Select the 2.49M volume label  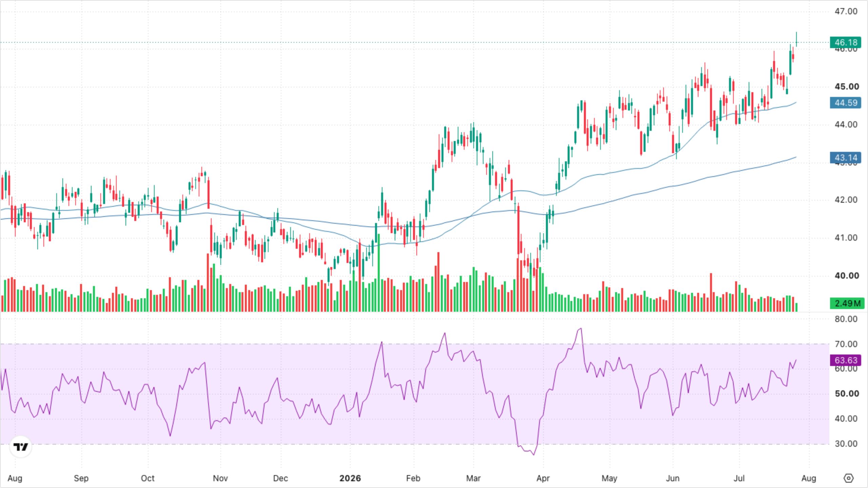847,303
